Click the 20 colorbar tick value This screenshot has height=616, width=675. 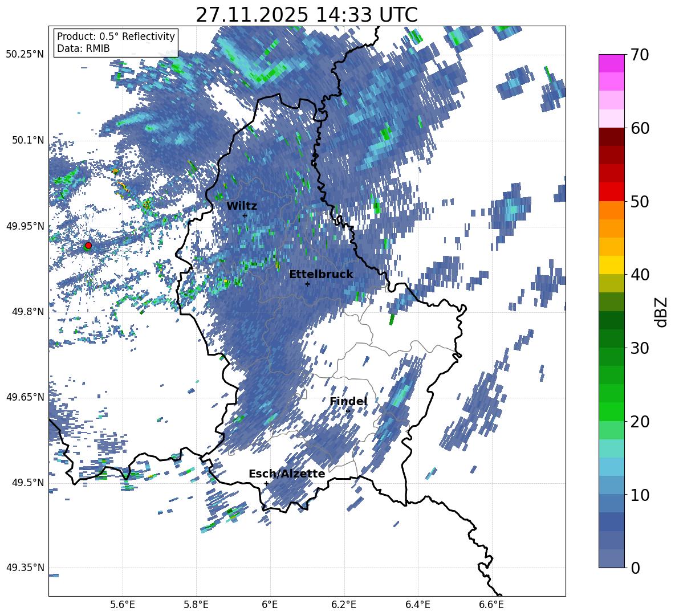click(640, 422)
